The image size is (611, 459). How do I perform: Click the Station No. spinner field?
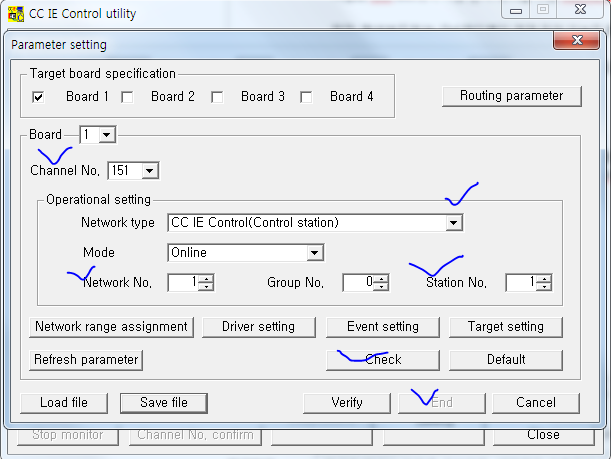(519, 283)
